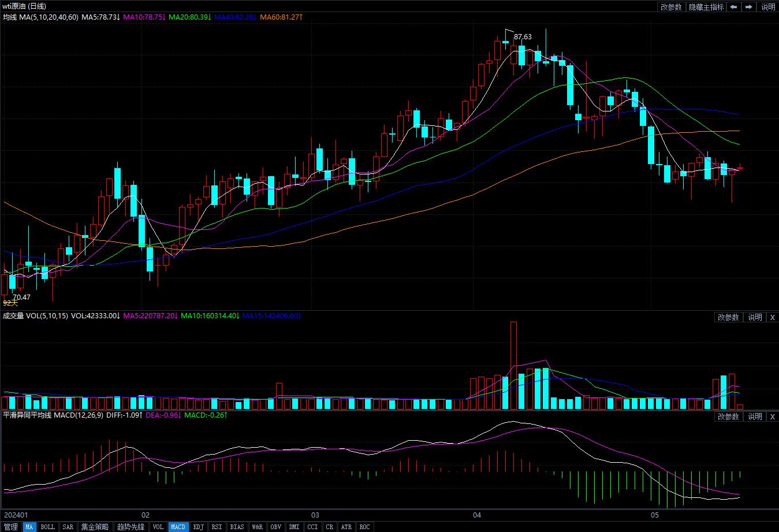Click the 202401 date label on the time axis
Screen dimensions: 779x532
(x=16, y=515)
